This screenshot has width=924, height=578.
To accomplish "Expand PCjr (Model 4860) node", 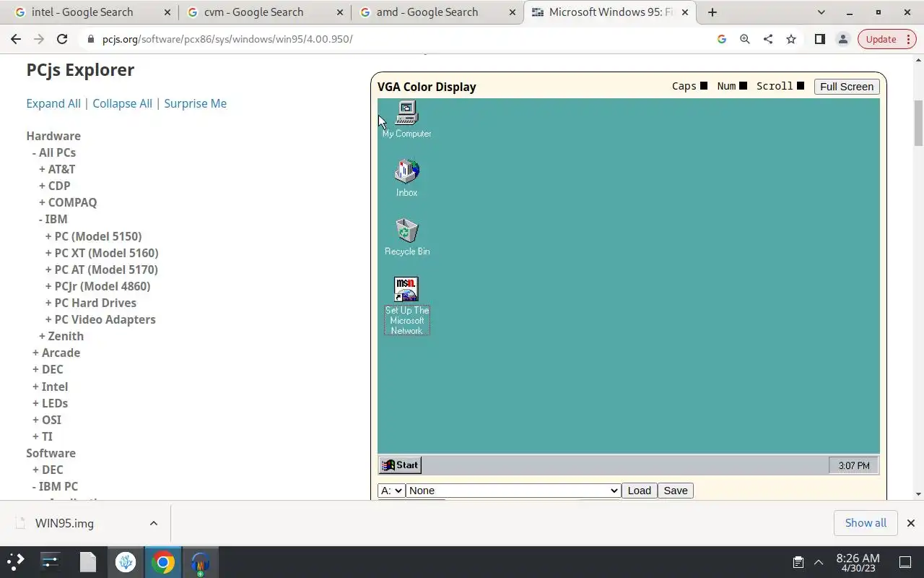I will click(x=97, y=286).
